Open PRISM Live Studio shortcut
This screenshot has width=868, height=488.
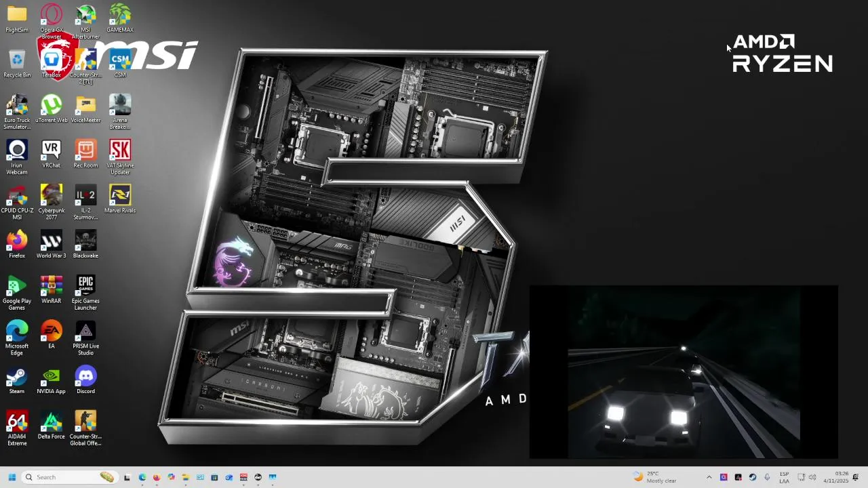(x=85, y=338)
